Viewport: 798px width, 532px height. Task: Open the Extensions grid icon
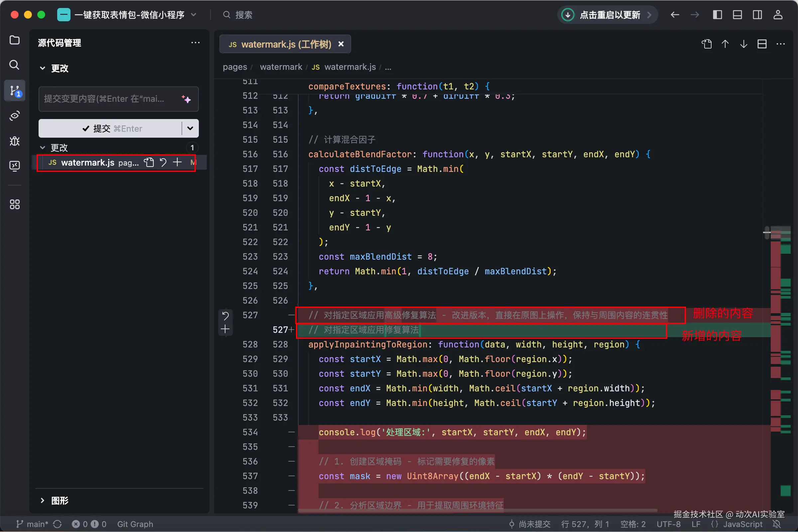click(14, 204)
